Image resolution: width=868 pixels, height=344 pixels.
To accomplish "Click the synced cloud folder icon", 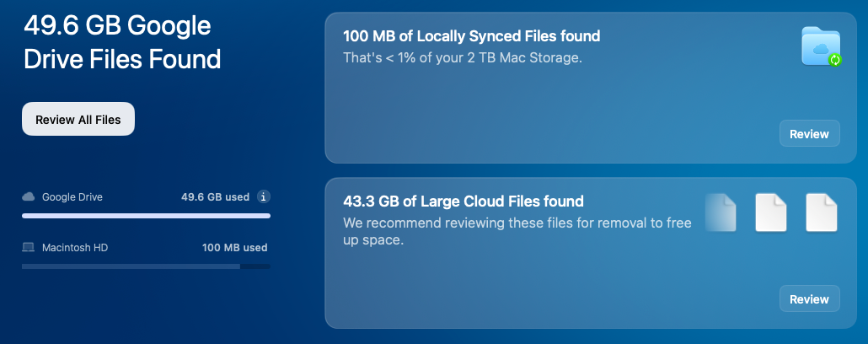I will 821,46.
